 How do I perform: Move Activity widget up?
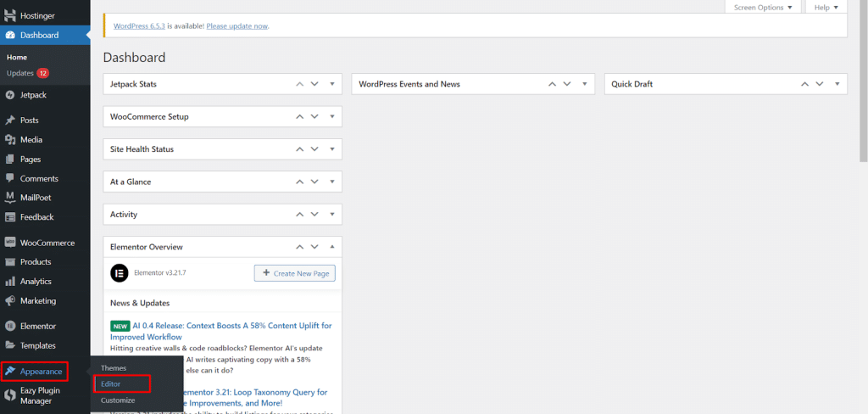pos(299,215)
